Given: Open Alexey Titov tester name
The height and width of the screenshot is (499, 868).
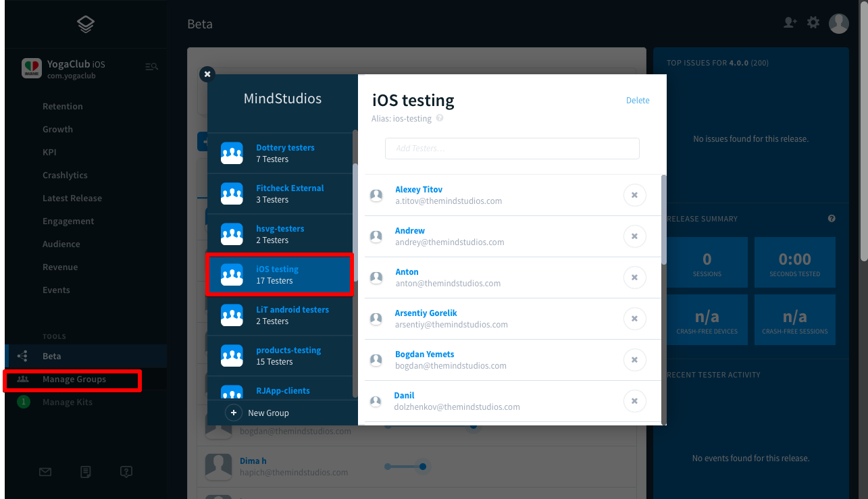Looking at the screenshot, I should [419, 190].
